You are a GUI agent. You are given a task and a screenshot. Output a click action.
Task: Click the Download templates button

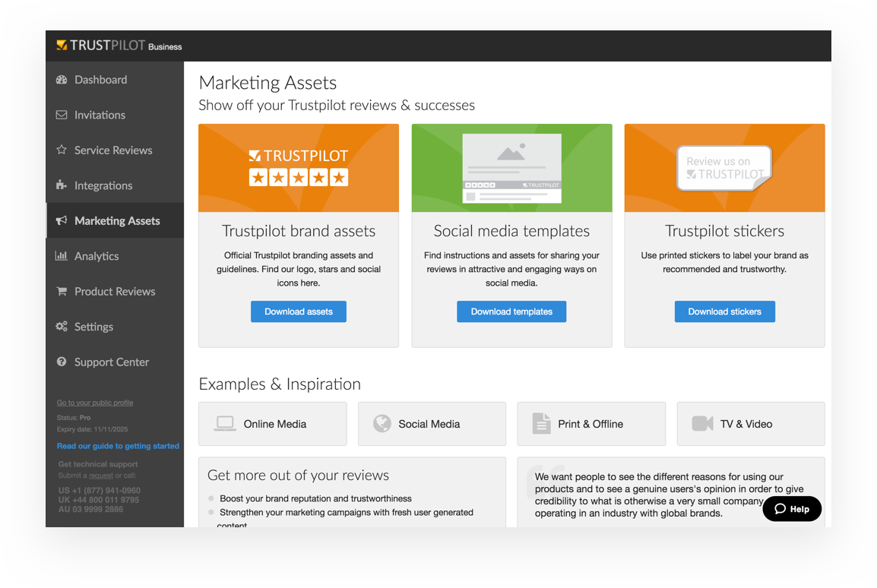click(511, 311)
